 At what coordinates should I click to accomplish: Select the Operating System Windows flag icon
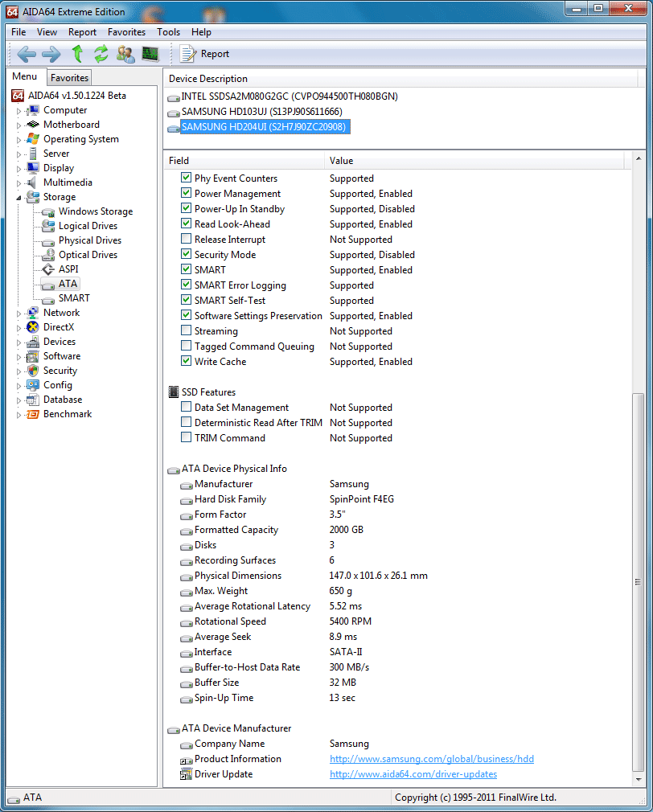tap(33, 139)
